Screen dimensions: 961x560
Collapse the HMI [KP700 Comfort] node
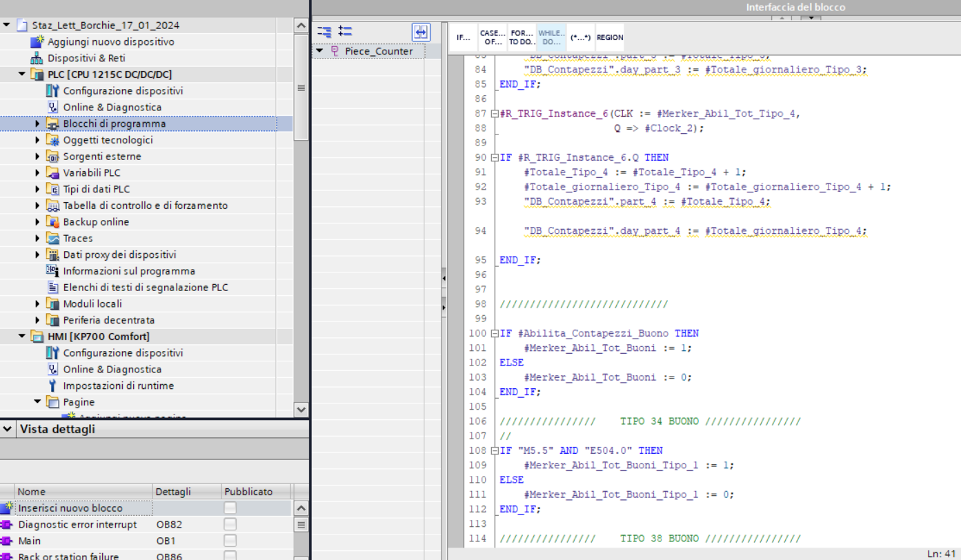tap(22, 337)
